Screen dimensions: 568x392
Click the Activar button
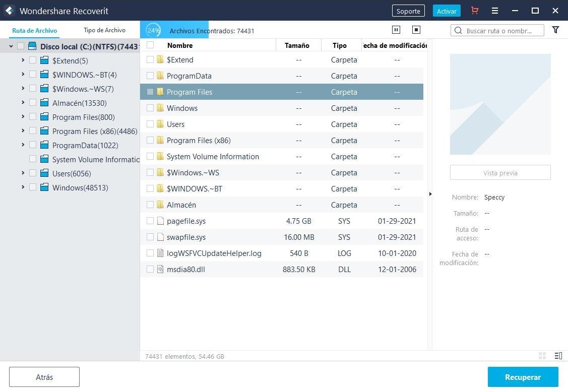(x=446, y=11)
